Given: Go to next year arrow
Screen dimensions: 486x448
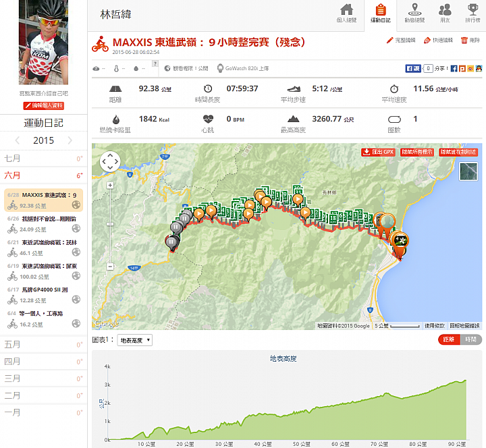Looking at the screenshot, I should point(70,140).
